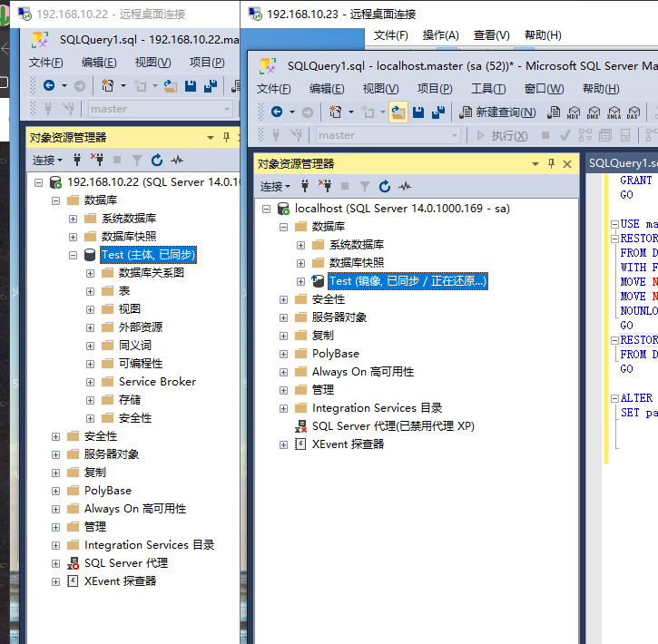The width and height of the screenshot is (658, 644).
Task: Select SQL Server Agent node in left tree
Action: 126,563
